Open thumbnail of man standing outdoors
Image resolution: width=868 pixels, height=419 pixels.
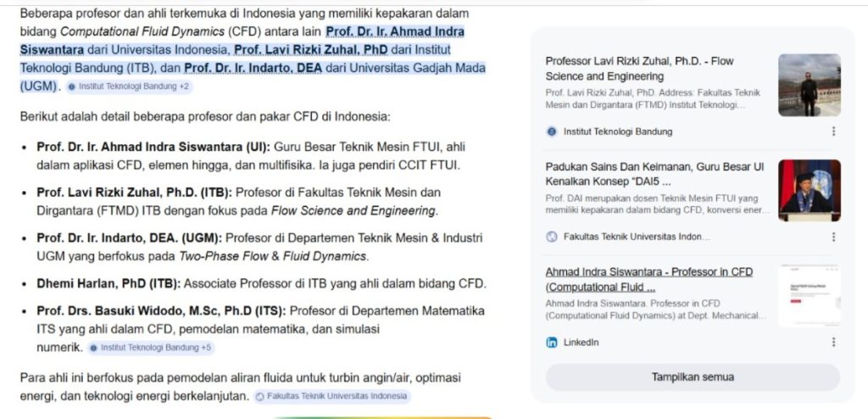[x=810, y=85]
